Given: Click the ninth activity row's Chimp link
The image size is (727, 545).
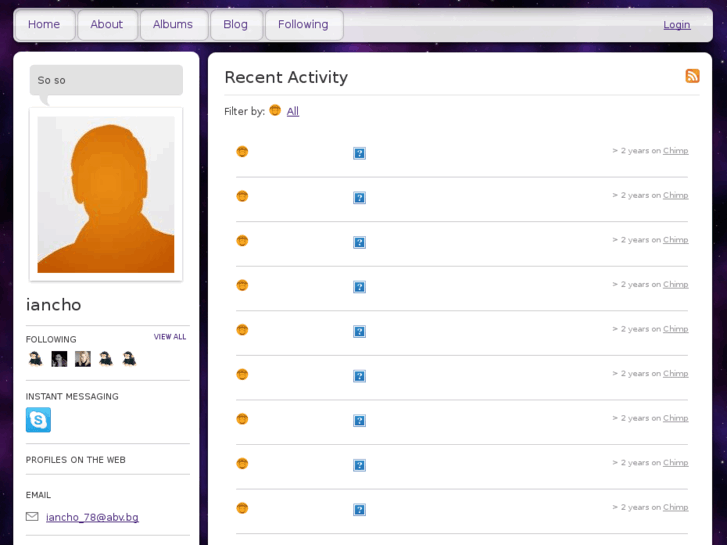Looking at the screenshot, I should (676, 507).
